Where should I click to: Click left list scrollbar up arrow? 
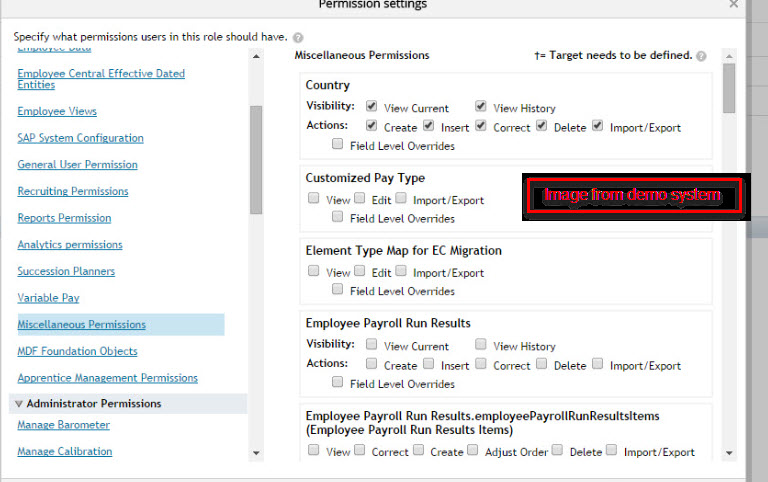tap(256, 56)
